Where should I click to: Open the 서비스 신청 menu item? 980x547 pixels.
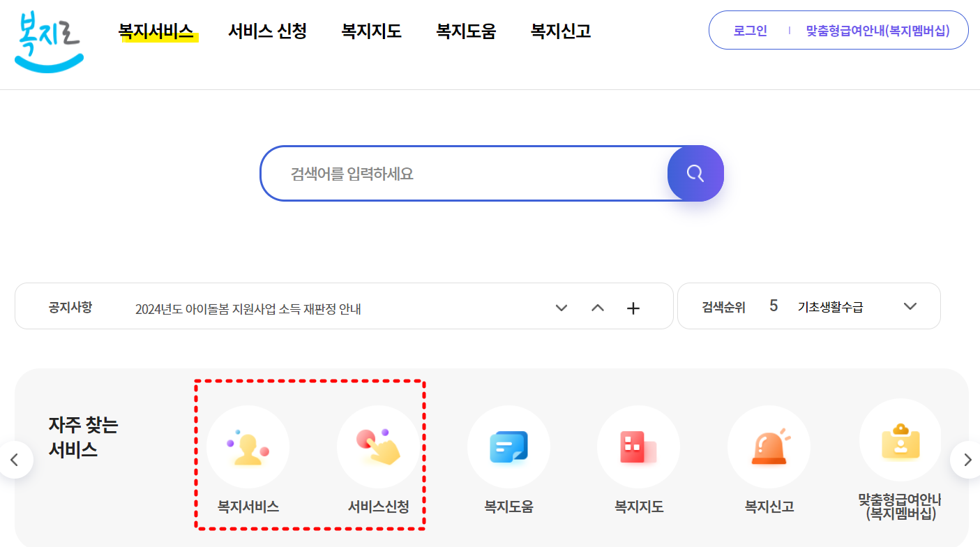(267, 31)
